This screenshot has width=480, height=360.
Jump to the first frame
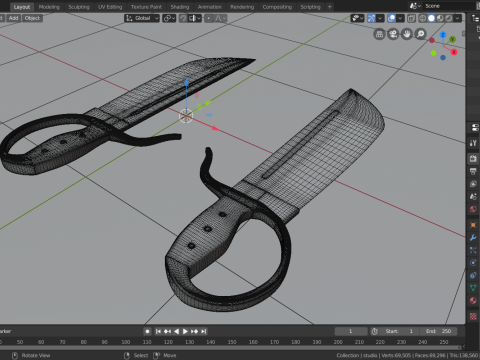point(158,331)
